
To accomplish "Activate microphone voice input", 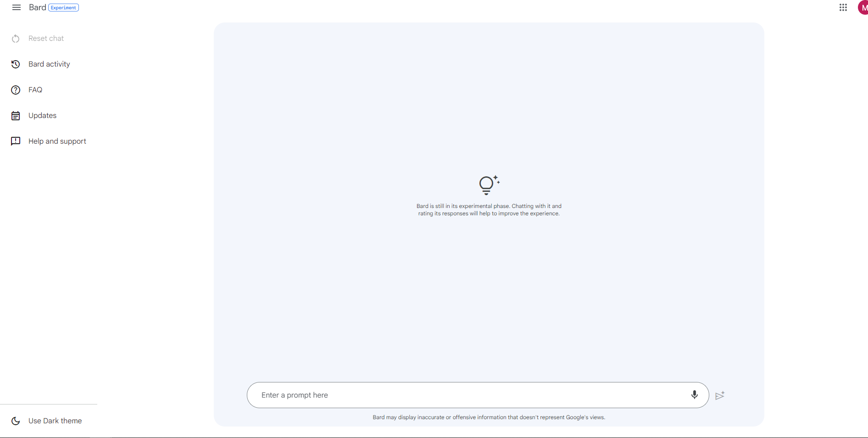I will click(x=695, y=395).
